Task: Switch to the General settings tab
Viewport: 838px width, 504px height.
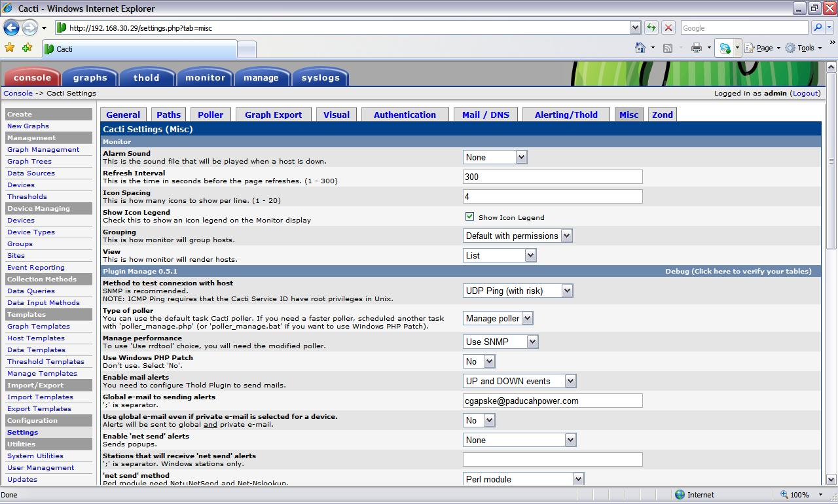Action: pyautogui.click(x=123, y=115)
